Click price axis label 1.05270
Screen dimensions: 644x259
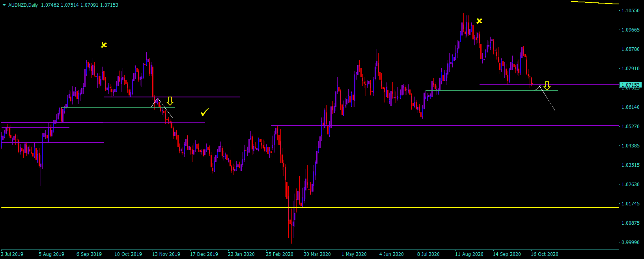[x=631, y=127]
